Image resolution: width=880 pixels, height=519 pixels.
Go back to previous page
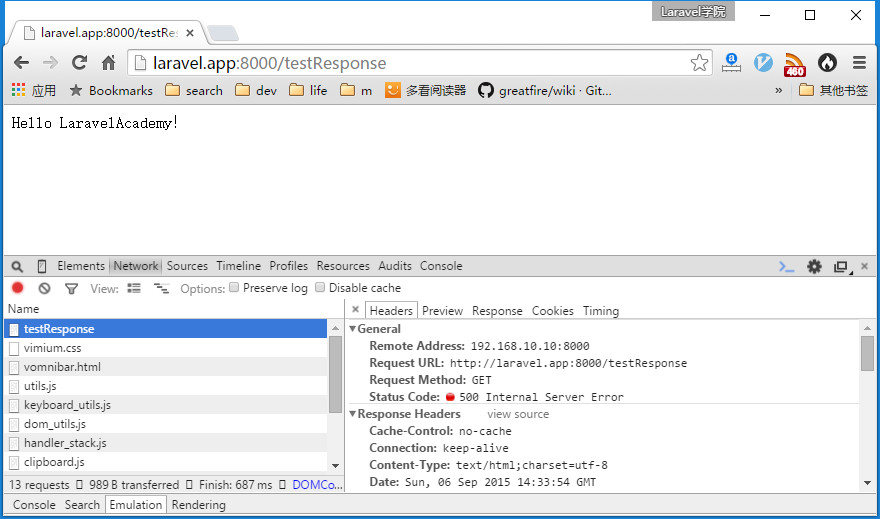click(x=21, y=63)
